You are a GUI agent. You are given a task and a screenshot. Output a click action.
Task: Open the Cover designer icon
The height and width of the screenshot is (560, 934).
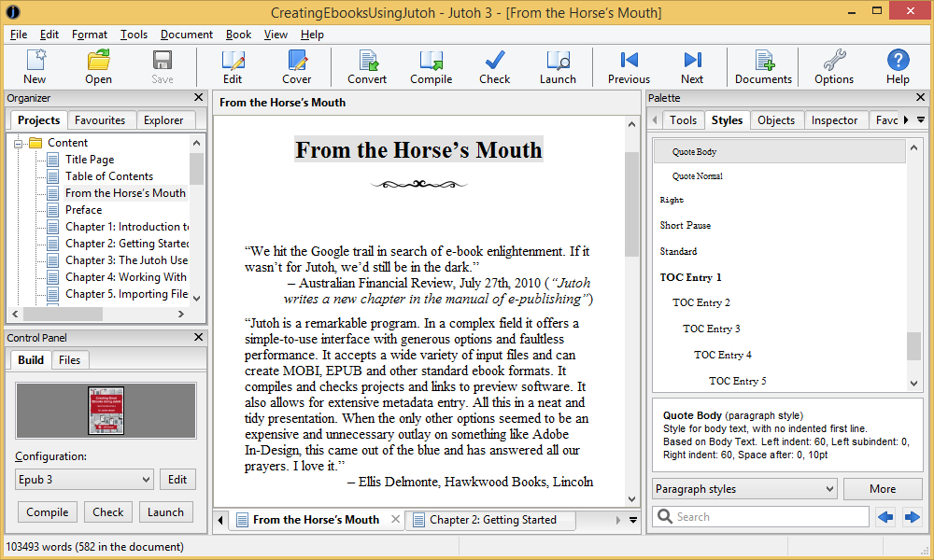coord(296,65)
